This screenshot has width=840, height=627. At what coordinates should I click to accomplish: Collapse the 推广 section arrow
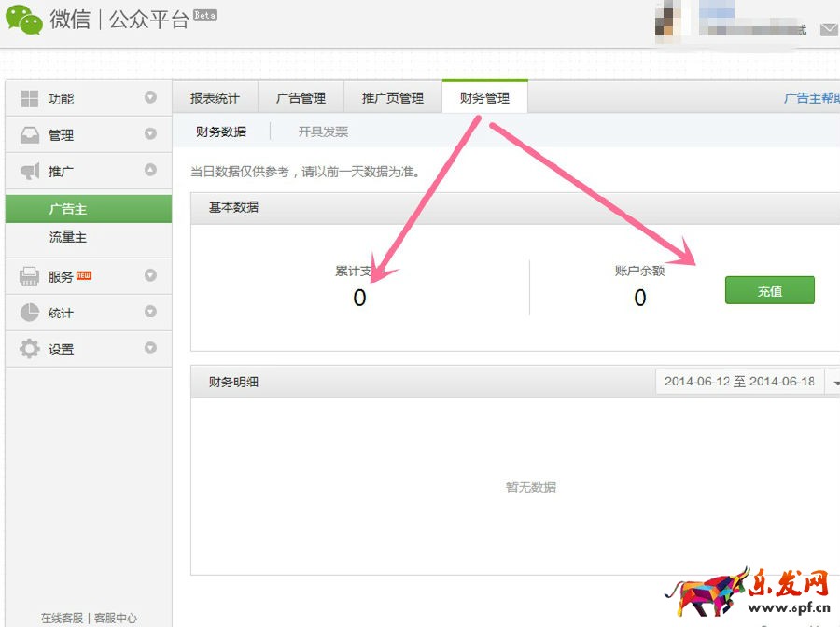point(150,171)
